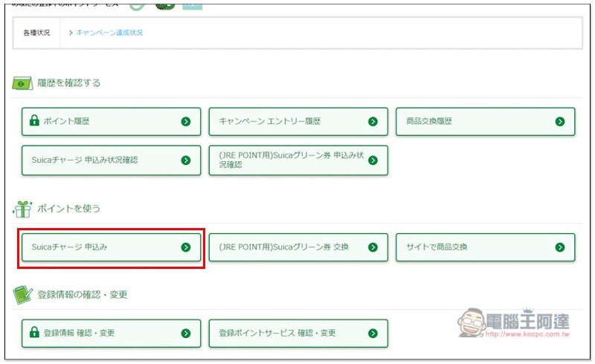Click the 履歴を確認する section heading
Screen dimensions: 595x364
tap(68, 82)
